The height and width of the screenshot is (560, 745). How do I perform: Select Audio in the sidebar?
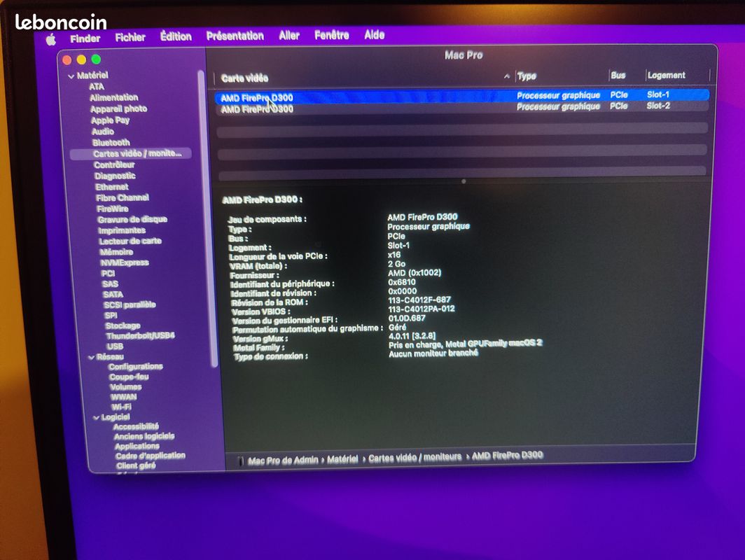click(x=103, y=131)
